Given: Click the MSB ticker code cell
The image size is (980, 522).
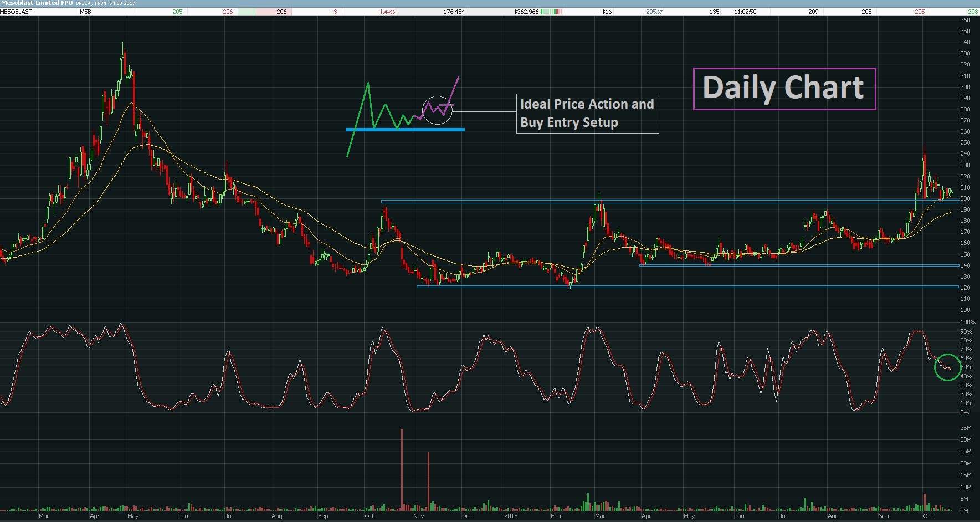Looking at the screenshot, I should tap(85, 12).
